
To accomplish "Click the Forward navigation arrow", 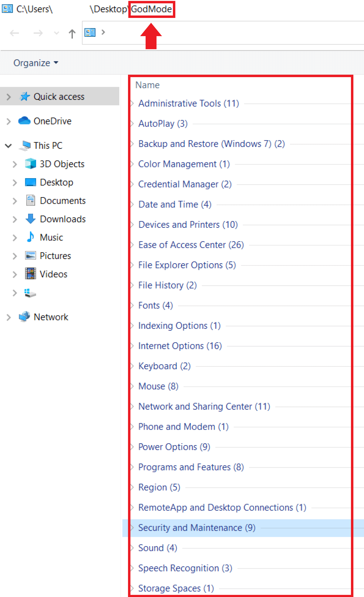I will tap(38, 33).
